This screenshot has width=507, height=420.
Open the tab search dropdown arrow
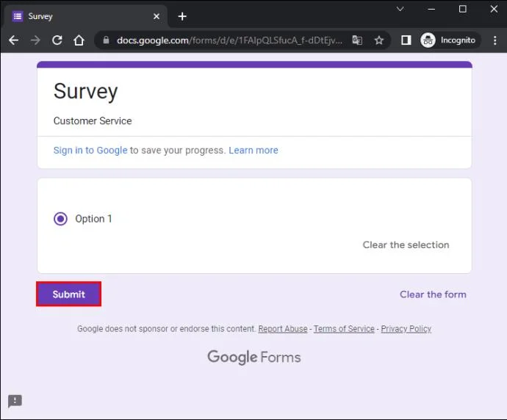click(x=400, y=9)
